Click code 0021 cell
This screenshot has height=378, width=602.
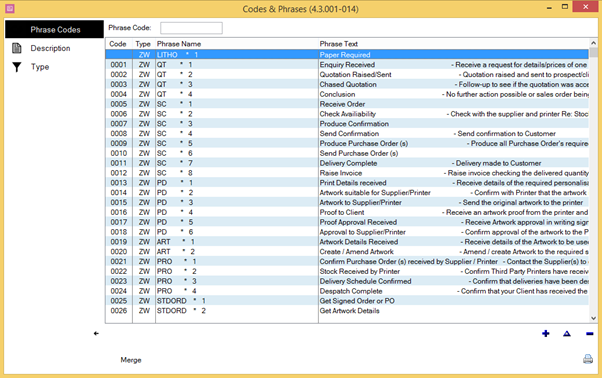coord(119,261)
